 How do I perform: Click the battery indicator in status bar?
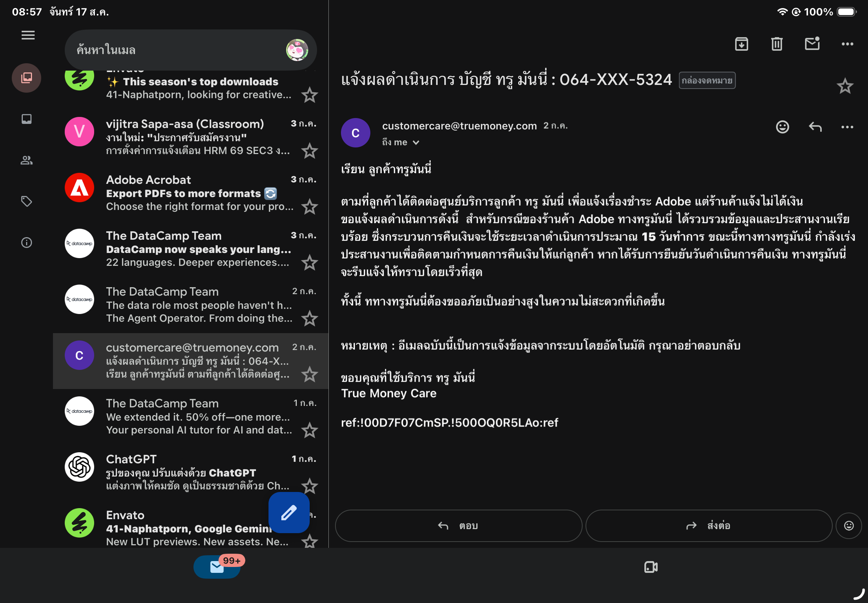(x=846, y=12)
